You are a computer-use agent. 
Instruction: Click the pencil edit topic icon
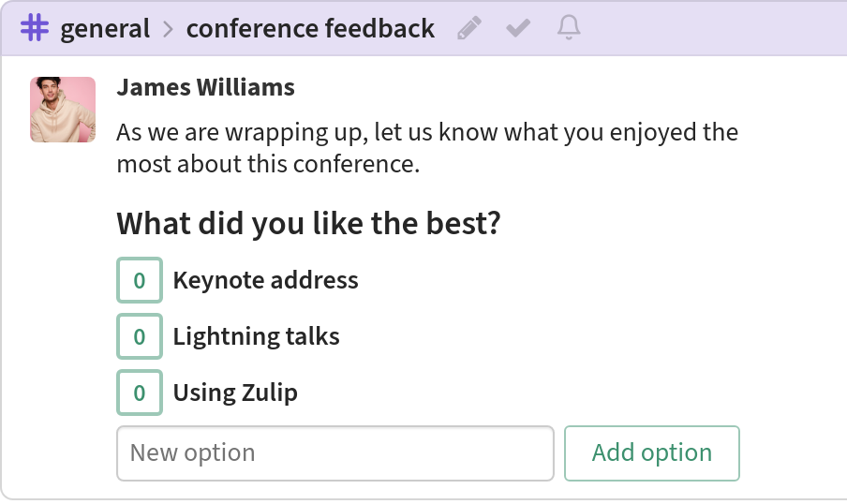pyautogui.click(x=468, y=28)
